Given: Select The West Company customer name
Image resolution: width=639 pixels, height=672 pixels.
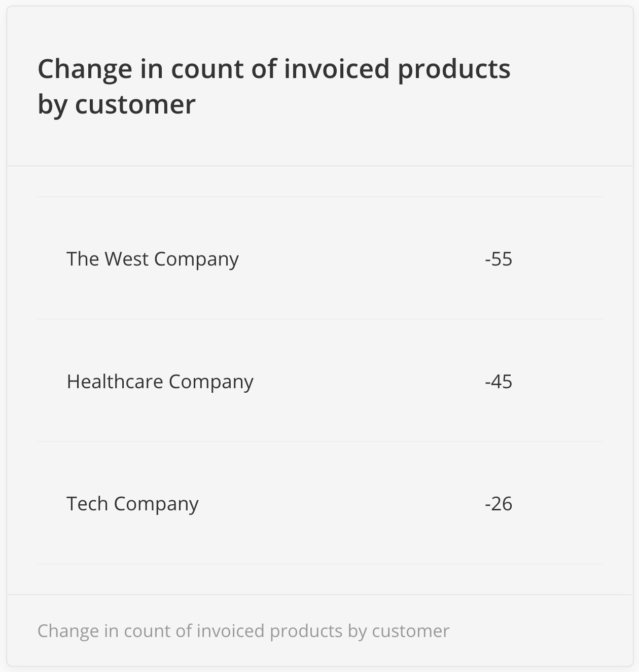Looking at the screenshot, I should tap(152, 259).
